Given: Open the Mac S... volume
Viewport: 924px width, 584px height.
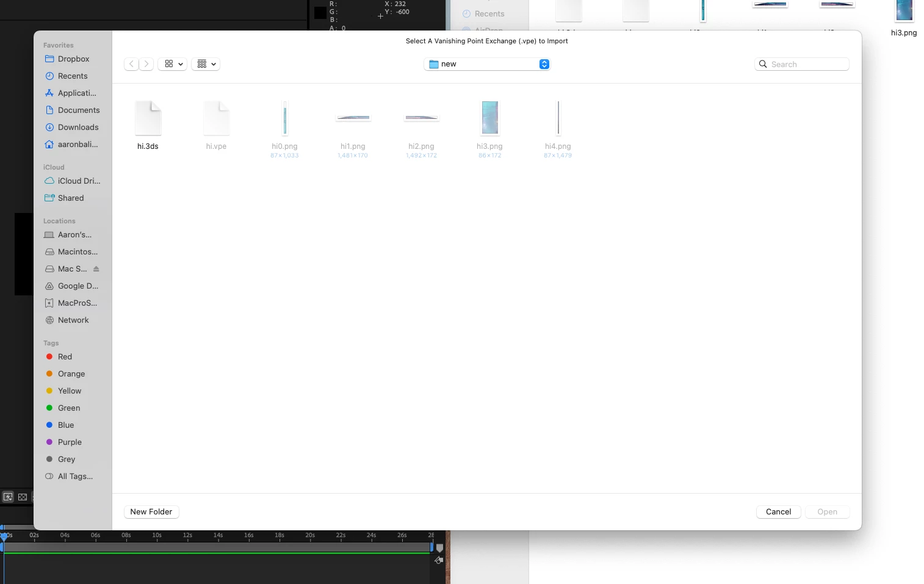Looking at the screenshot, I should tap(66, 269).
